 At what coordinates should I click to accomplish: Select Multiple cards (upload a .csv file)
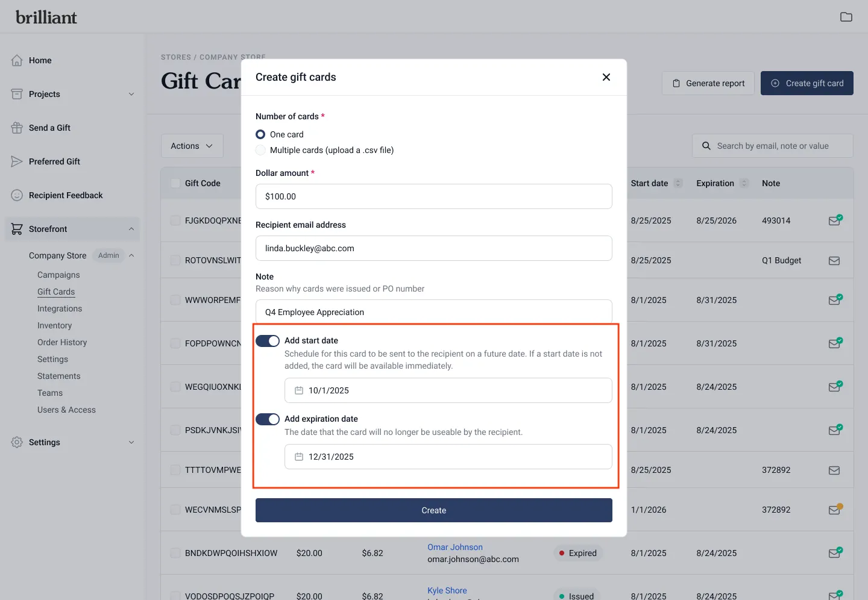260,150
